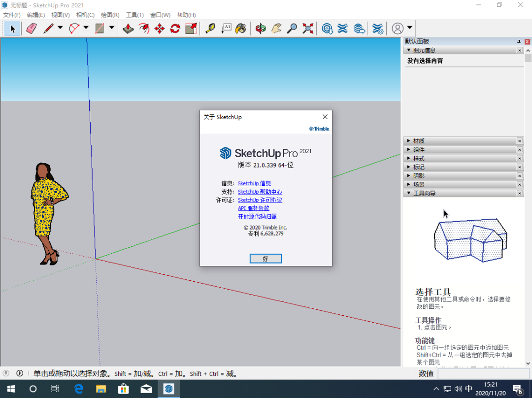The height and width of the screenshot is (398, 532).
Task: Click the status bar geolocation icon
Action: (x=6, y=373)
